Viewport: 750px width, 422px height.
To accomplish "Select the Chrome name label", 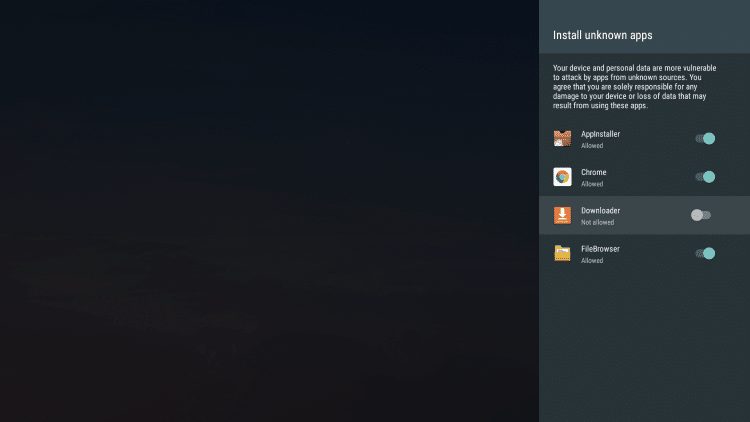I will (593, 172).
